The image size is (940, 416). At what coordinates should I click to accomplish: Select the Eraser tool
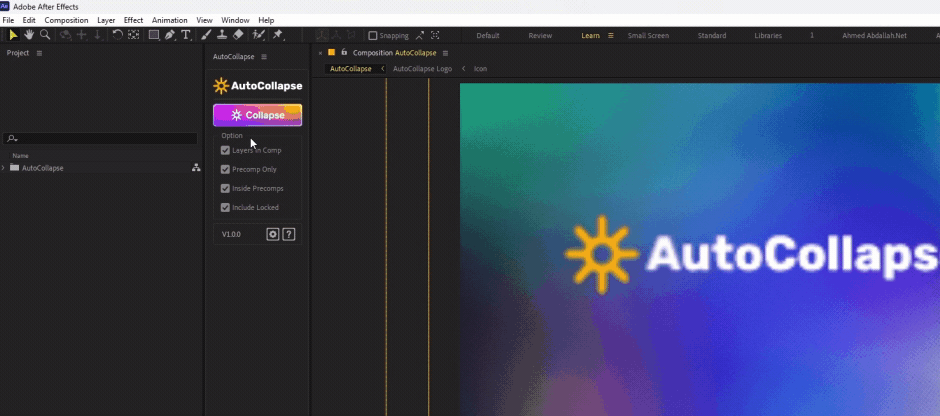238,35
